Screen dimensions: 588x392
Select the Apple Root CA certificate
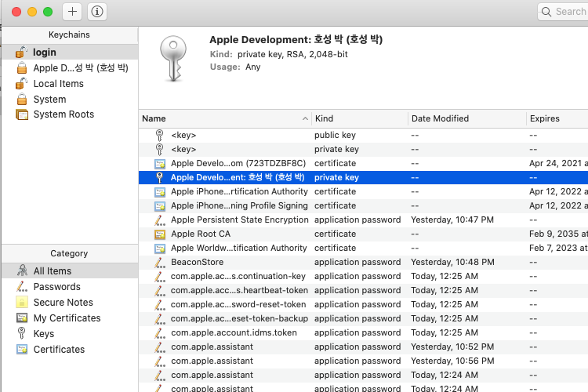pyautogui.click(x=363, y=234)
